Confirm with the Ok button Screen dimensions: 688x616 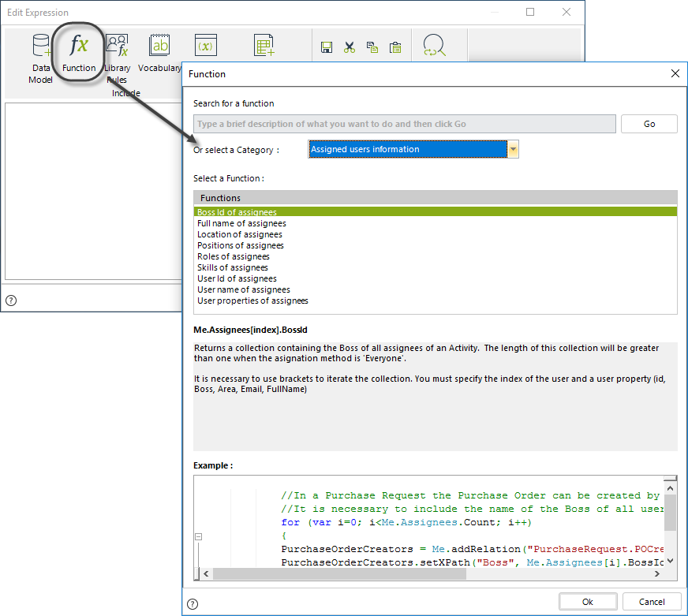[x=588, y=602]
